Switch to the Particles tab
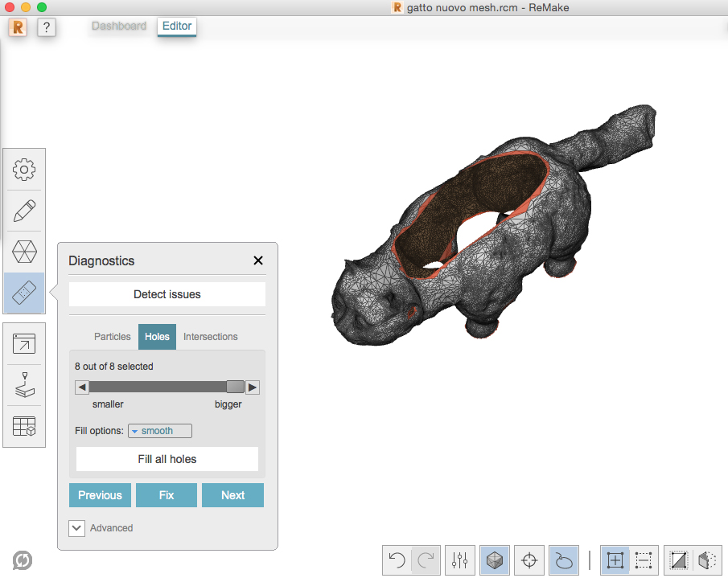The height and width of the screenshot is (578, 728). (113, 337)
